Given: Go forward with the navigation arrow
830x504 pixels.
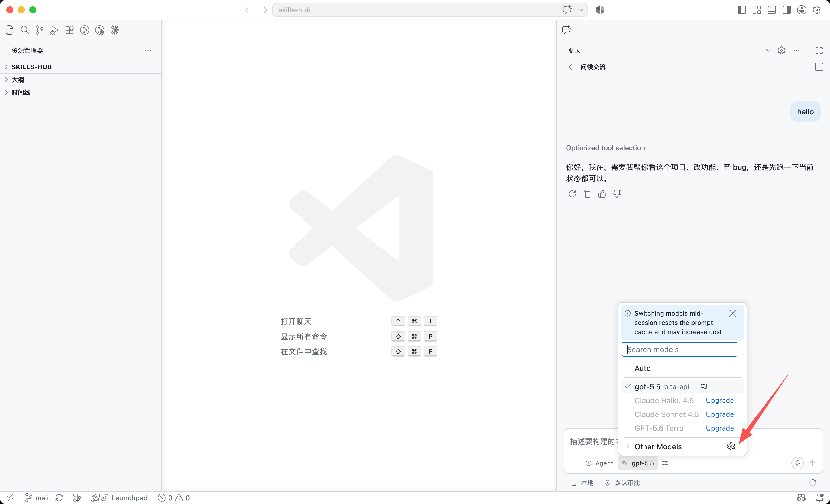Looking at the screenshot, I should pyautogui.click(x=263, y=10).
